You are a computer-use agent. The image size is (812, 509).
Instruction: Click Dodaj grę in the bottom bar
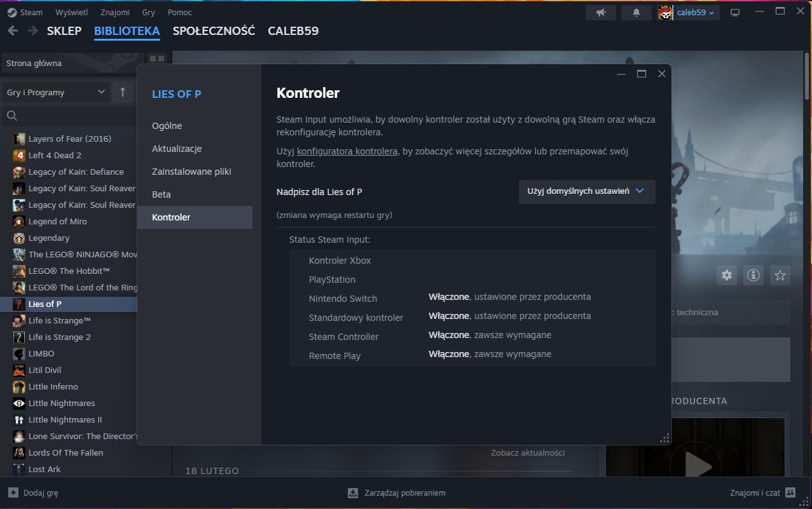(x=33, y=492)
